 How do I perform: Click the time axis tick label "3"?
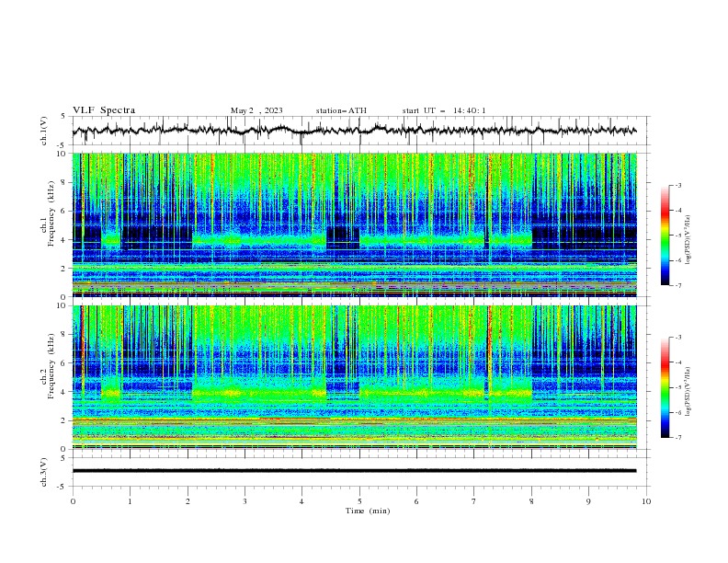click(x=245, y=501)
